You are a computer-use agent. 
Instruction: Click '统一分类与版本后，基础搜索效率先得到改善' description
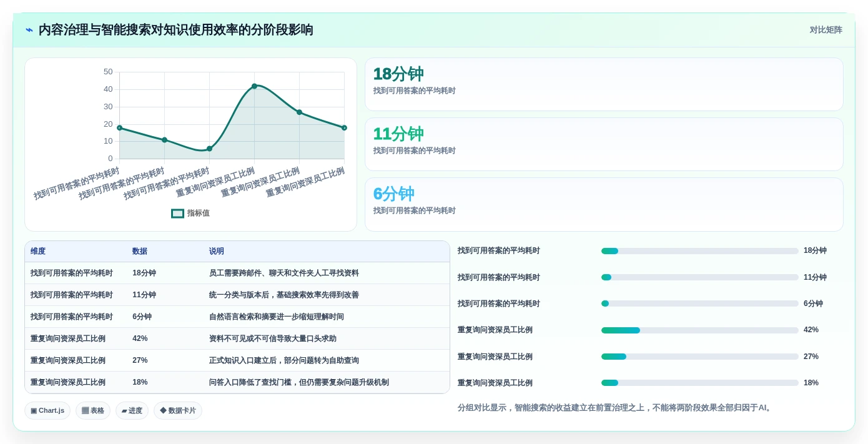point(284,295)
